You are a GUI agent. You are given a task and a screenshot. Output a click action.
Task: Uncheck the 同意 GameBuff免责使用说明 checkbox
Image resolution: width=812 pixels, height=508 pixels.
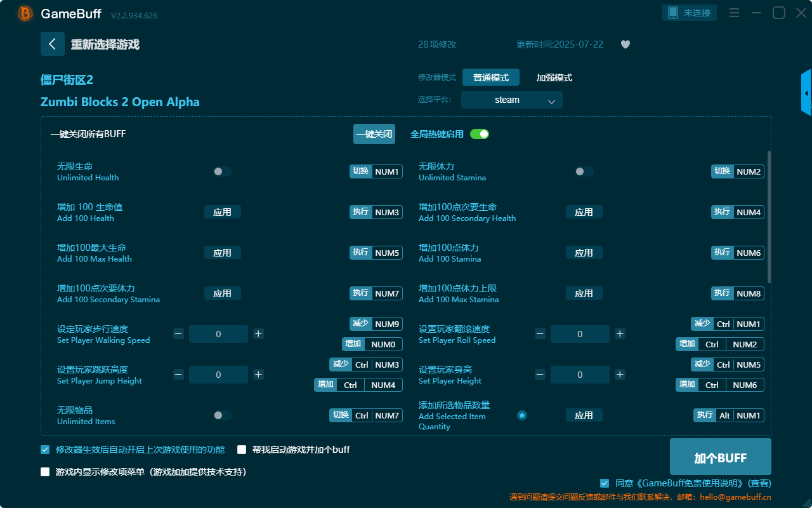[605, 483]
